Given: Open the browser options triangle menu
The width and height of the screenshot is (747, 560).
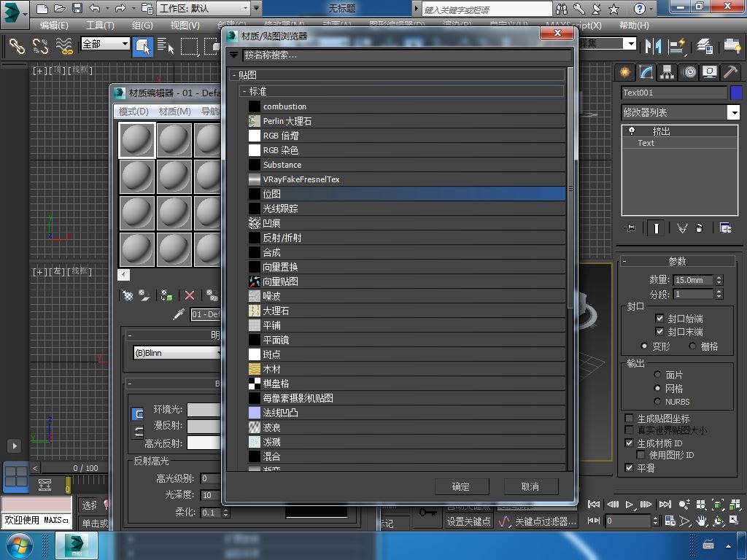Looking at the screenshot, I should (233, 55).
